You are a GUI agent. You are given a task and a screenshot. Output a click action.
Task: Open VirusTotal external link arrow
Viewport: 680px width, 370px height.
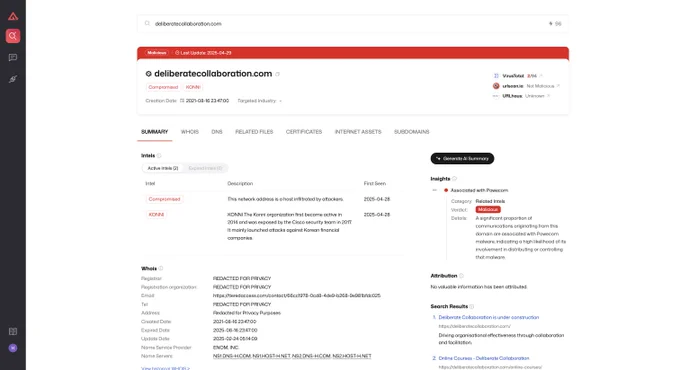coord(541,76)
